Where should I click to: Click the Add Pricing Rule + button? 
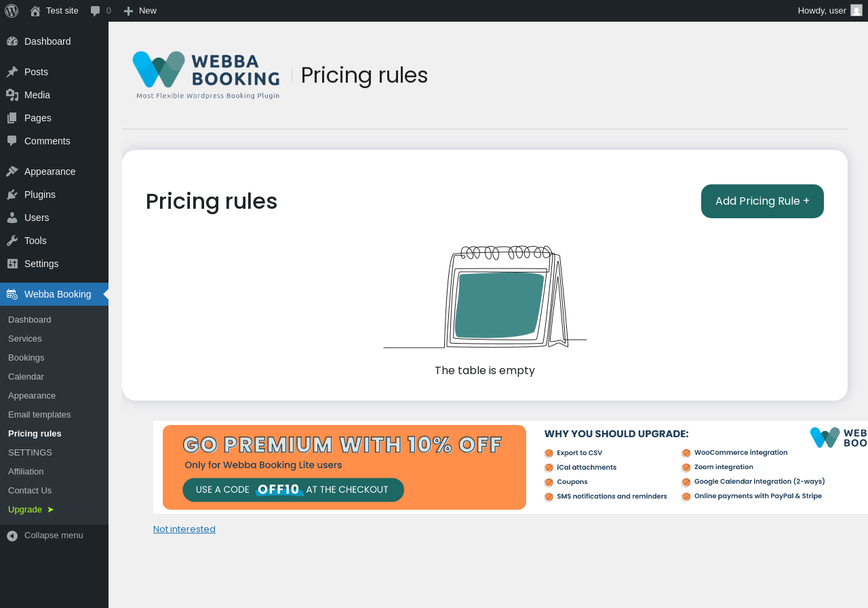(762, 201)
